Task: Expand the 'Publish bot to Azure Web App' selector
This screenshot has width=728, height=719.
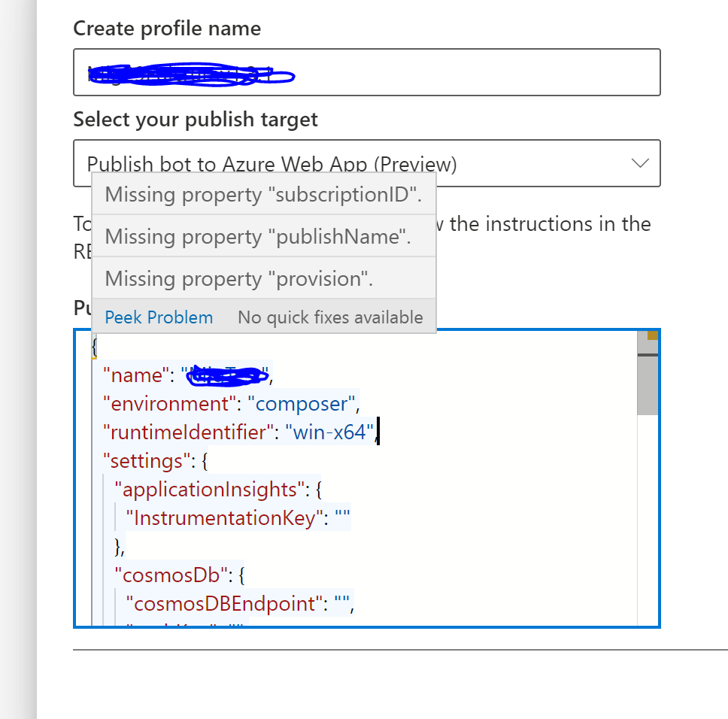Action: (639, 162)
